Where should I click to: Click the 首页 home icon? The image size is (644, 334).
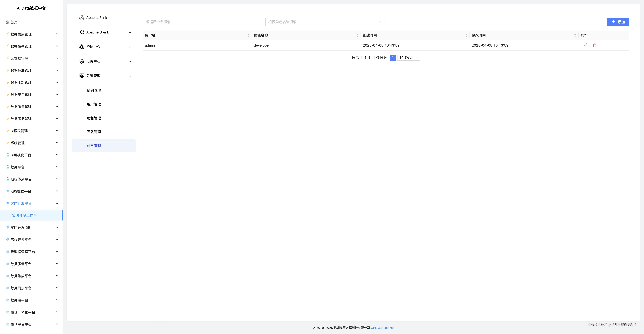tap(8, 22)
